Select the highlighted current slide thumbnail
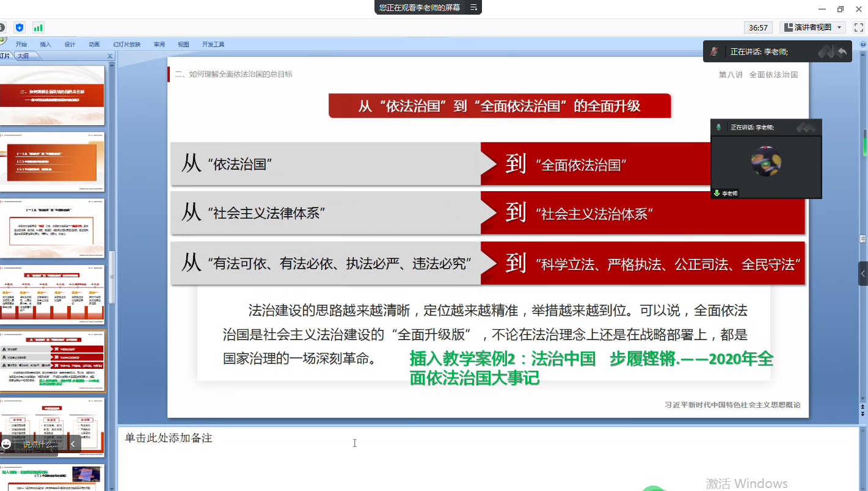The width and height of the screenshot is (868, 491). [x=52, y=361]
